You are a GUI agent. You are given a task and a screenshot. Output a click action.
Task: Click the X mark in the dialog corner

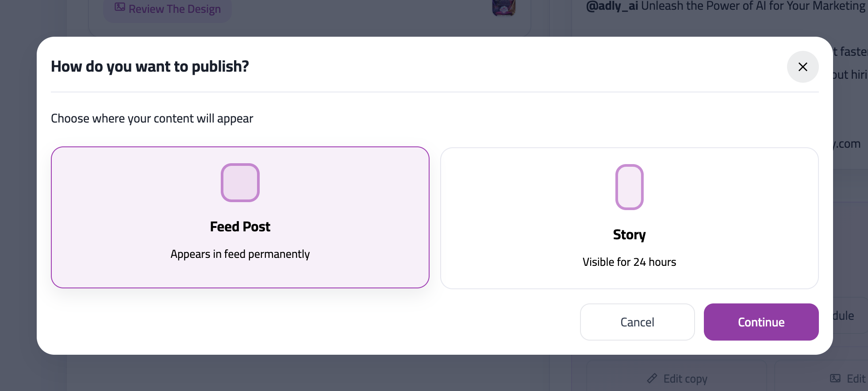point(803,67)
